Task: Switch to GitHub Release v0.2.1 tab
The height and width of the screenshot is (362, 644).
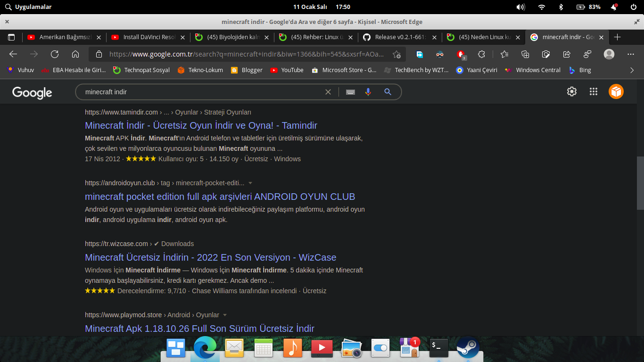Action: tap(400, 37)
